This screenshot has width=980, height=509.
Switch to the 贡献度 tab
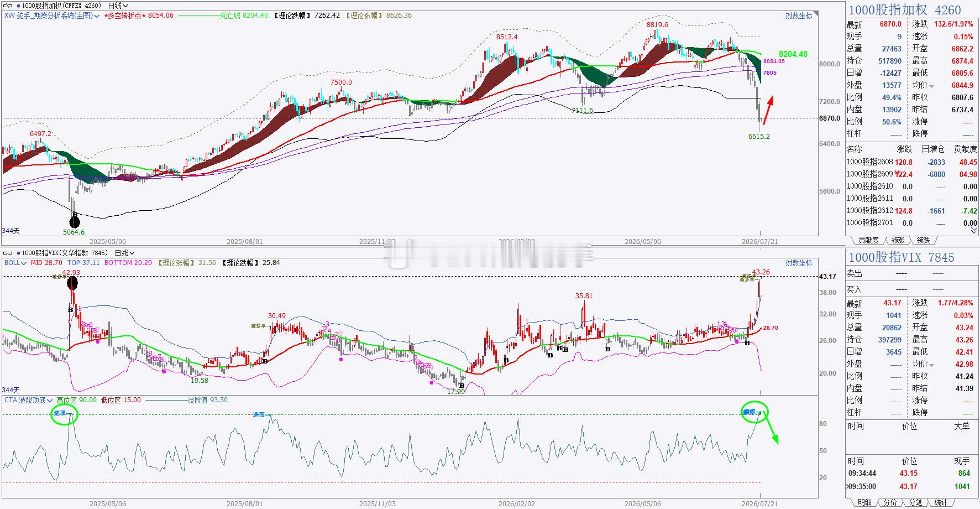868,240
